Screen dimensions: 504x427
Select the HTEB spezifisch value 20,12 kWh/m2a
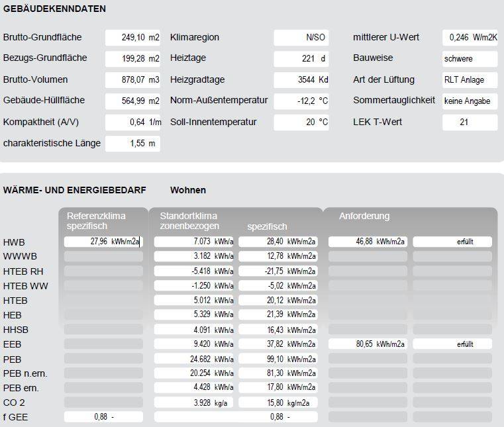[x=278, y=301]
